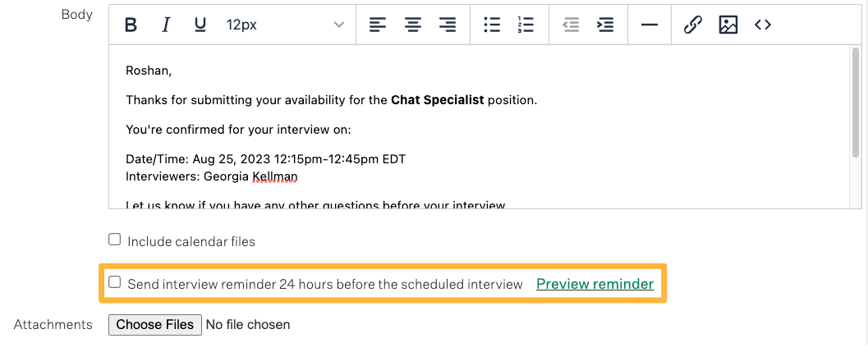This screenshot has height=352, width=868.
Task: Decrease indent of the paragraph
Action: point(571,25)
